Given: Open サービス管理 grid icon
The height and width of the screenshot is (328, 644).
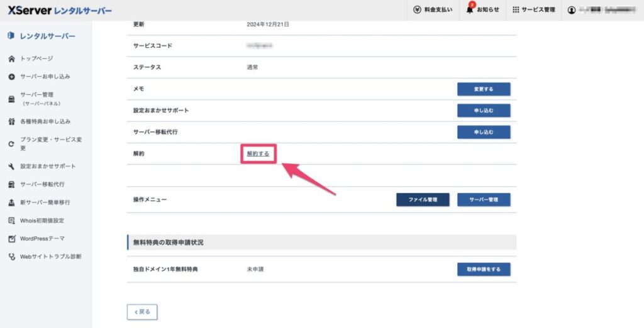Looking at the screenshot, I should pyautogui.click(x=516, y=10).
